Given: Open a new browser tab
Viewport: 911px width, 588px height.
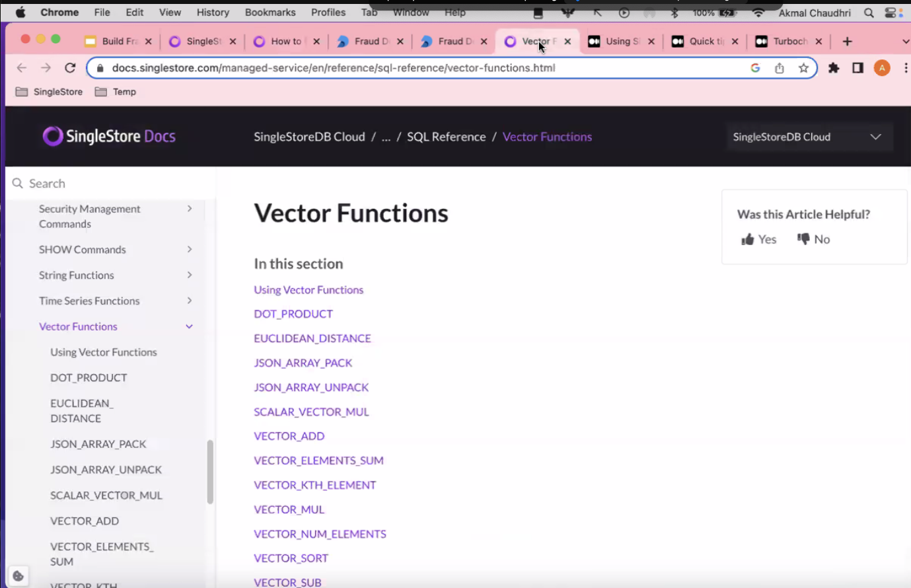Looking at the screenshot, I should [847, 41].
